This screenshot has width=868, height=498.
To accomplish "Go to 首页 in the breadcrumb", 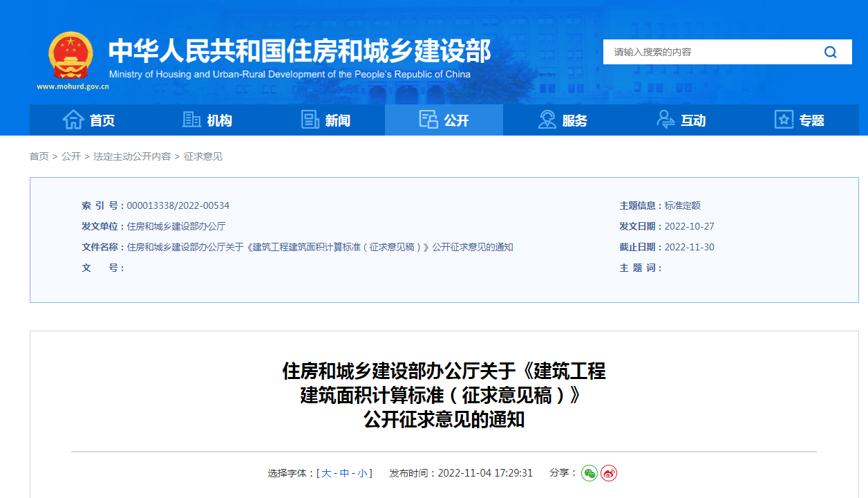I will coord(39,156).
